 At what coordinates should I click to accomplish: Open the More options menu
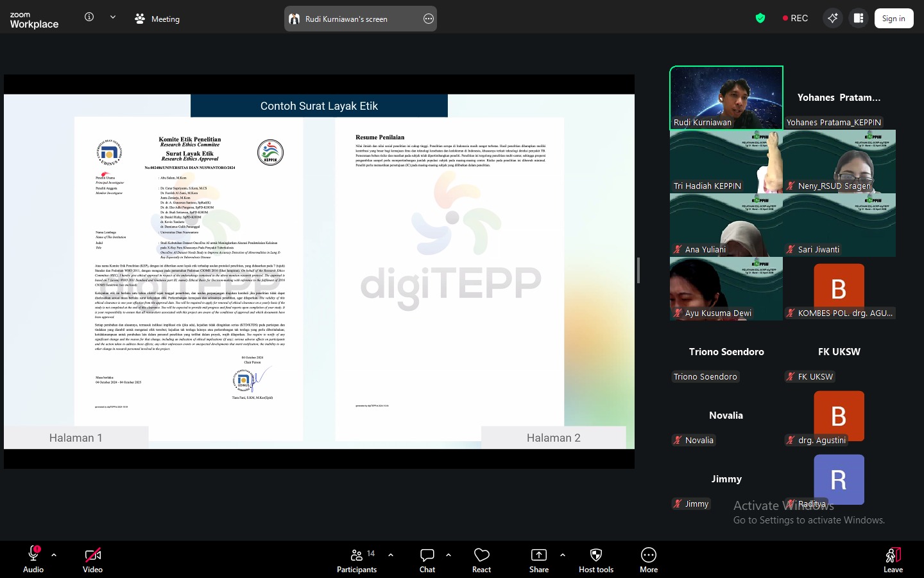(x=648, y=559)
